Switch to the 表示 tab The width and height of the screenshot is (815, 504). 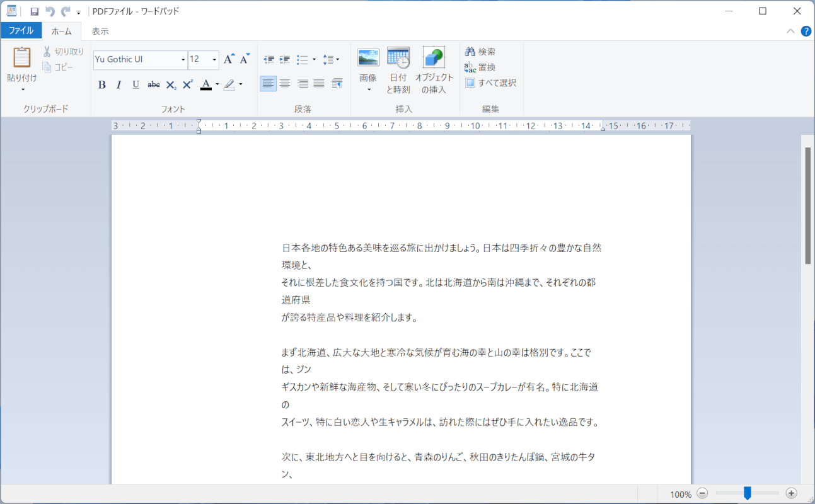tap(100, 31)
